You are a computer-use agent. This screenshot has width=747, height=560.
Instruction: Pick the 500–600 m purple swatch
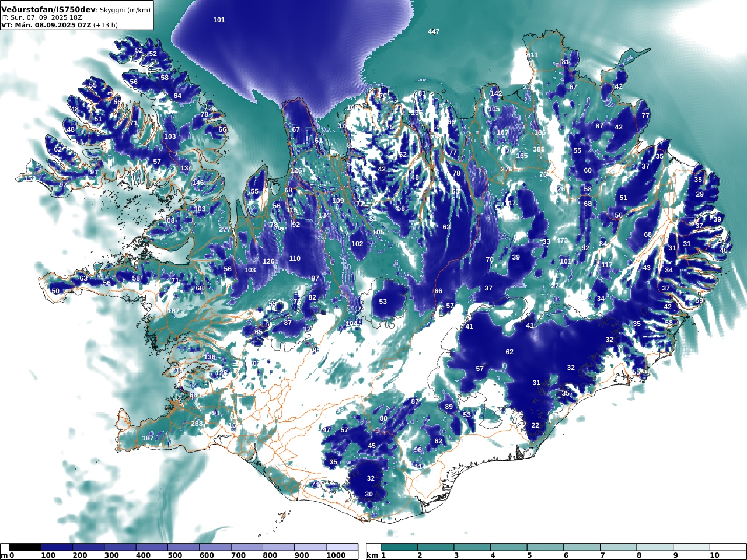pos(183,547)
